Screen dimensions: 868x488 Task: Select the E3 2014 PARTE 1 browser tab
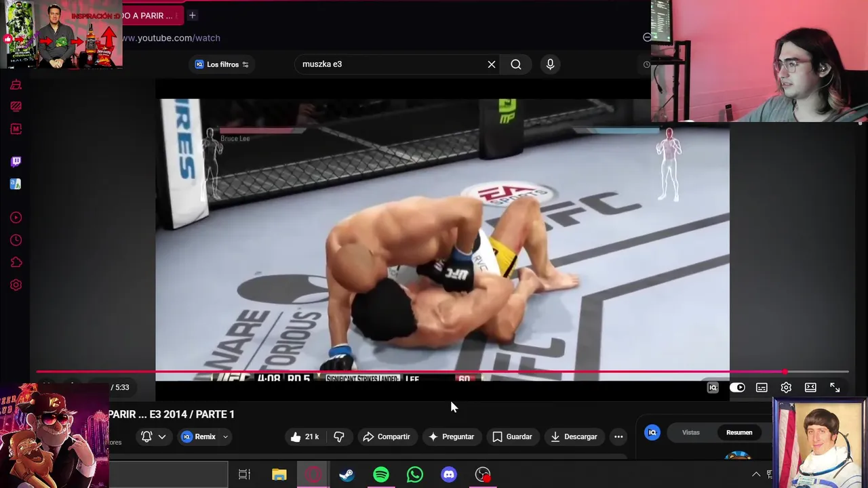(153, 16)
